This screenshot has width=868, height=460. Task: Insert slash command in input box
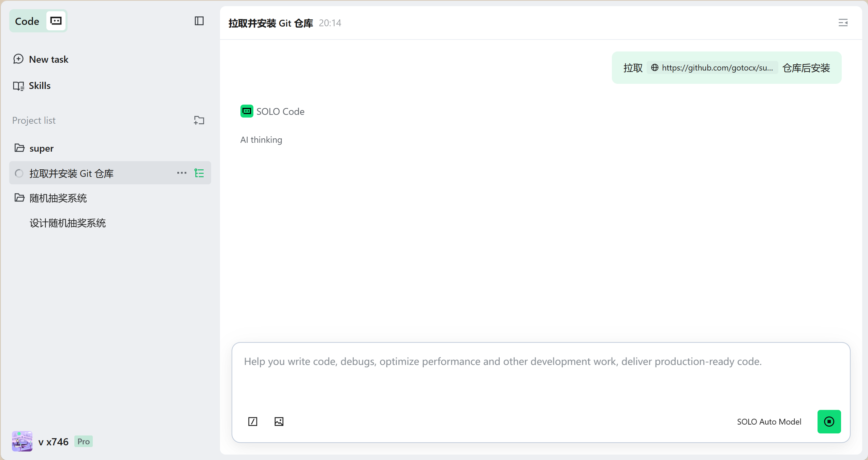click(253, 421)
